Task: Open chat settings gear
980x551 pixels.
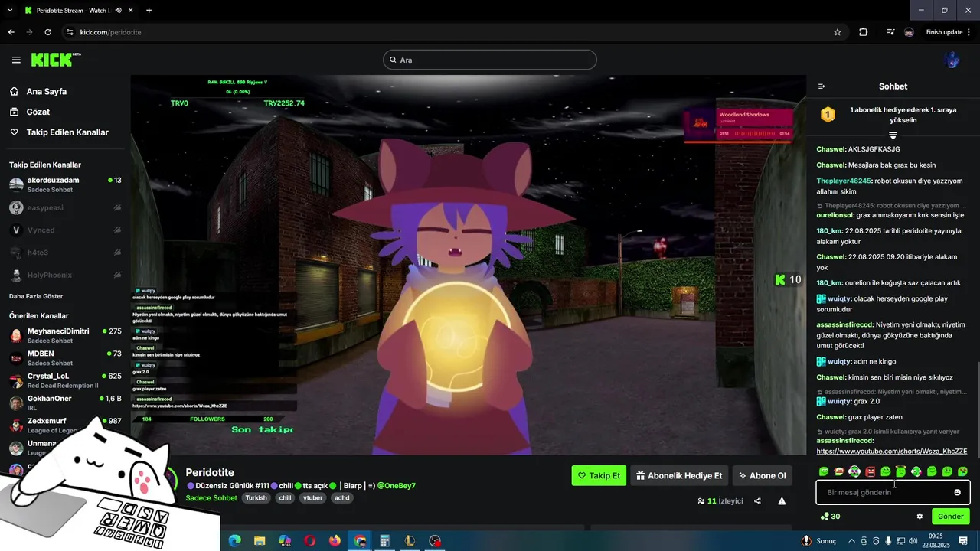Action: coord(920,517)
